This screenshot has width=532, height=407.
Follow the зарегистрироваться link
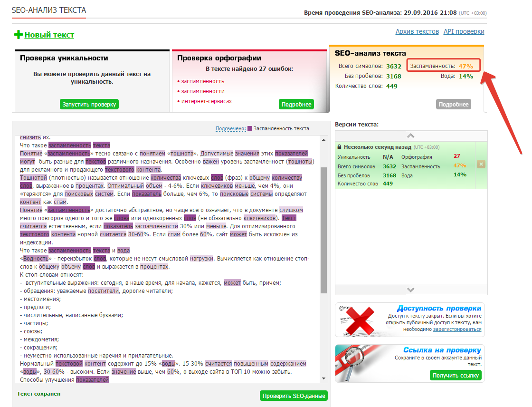coord(457,329)
